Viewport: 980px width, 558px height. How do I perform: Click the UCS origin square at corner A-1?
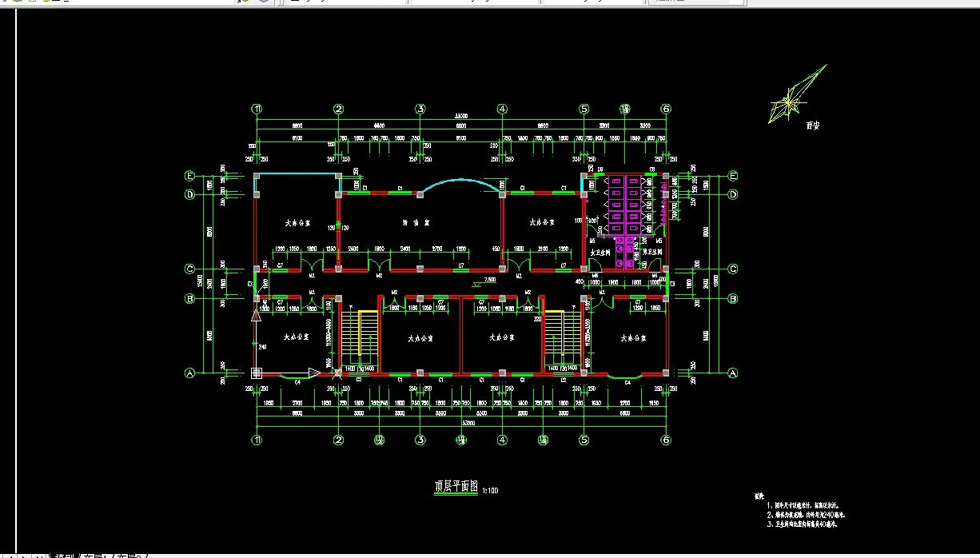[x=257, y=373]
